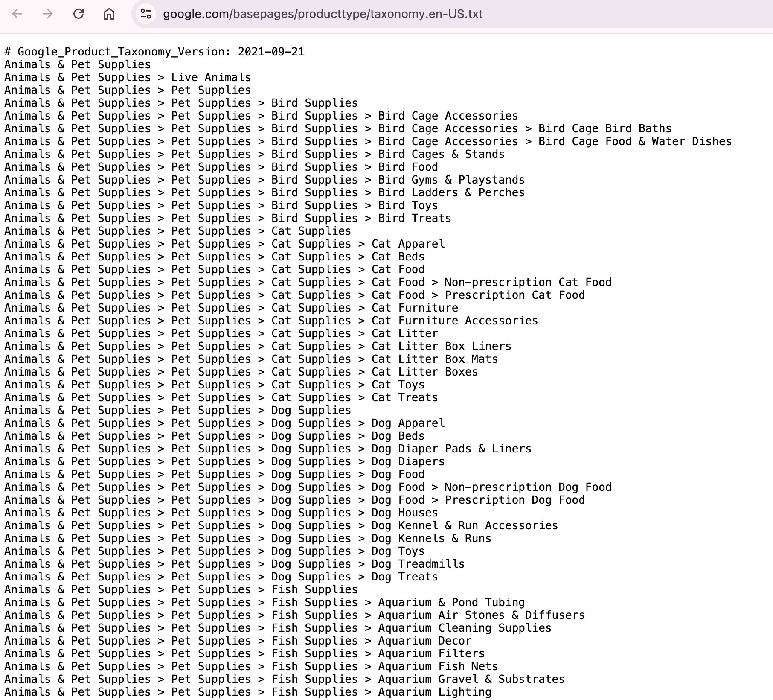
Task: Click the 'Bird Cages & Stands' line
Action: [255, 154]
